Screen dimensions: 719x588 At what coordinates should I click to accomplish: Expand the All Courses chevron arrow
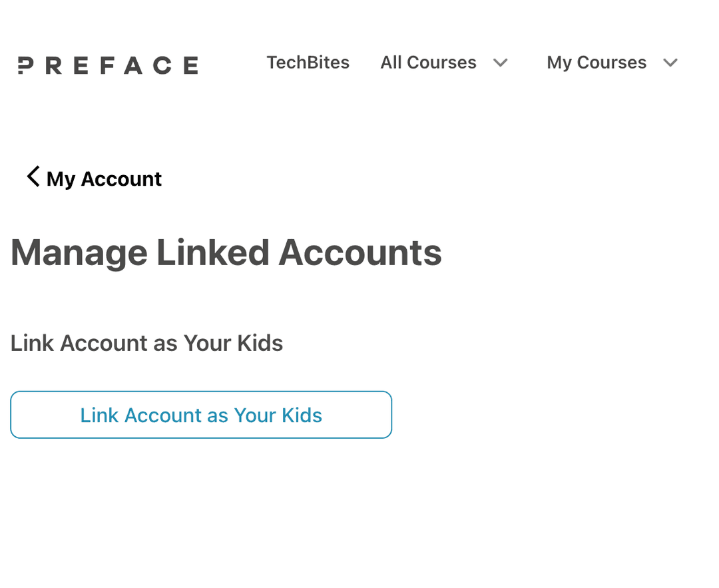tap(501, 63)
